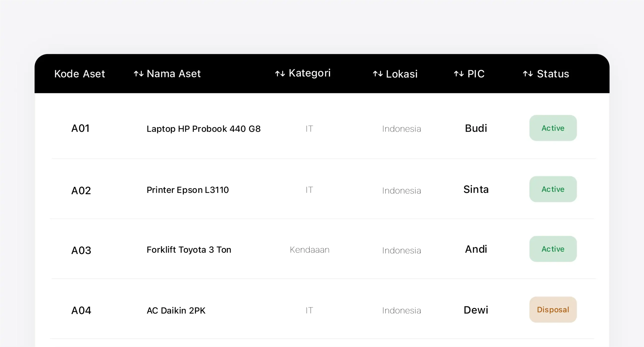Open AC Daikin 2PK entry

[176, 311]
